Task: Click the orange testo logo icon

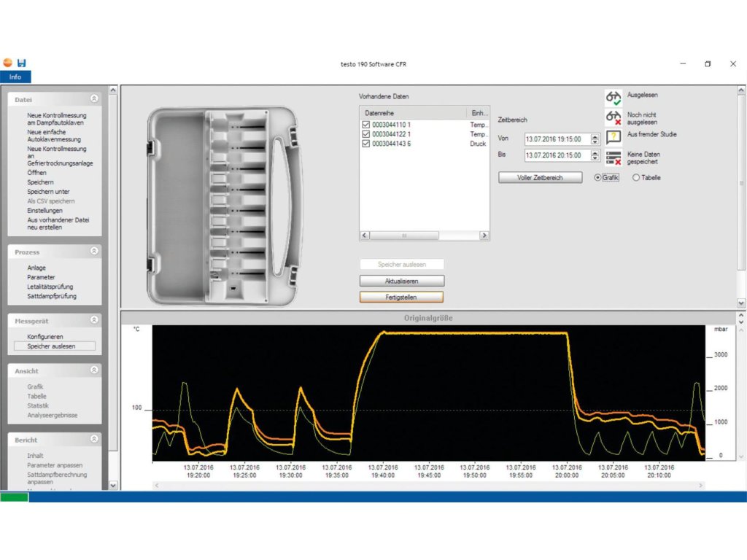Action: pyautogui.click(x=7, y=63)
